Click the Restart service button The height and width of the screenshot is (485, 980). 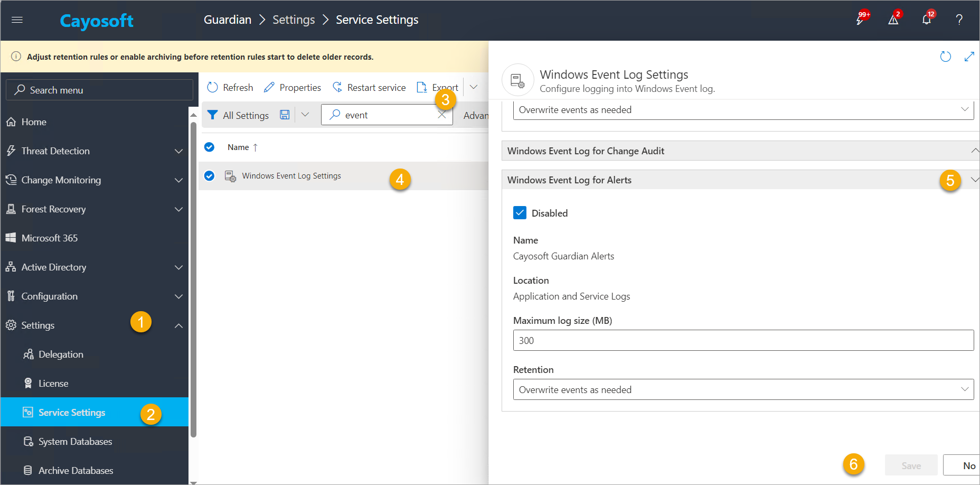(369, 88)
